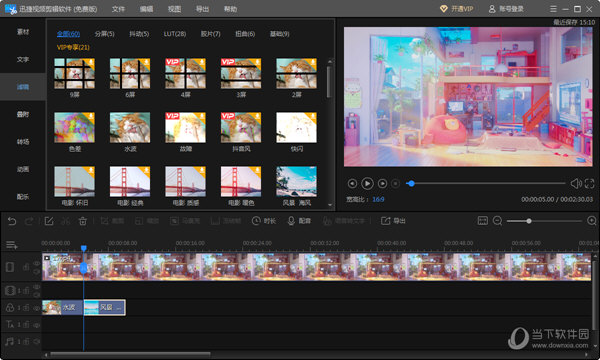
Task: Click the speech-to-text tool in toolbar
Action: click(x=343, y=221)
